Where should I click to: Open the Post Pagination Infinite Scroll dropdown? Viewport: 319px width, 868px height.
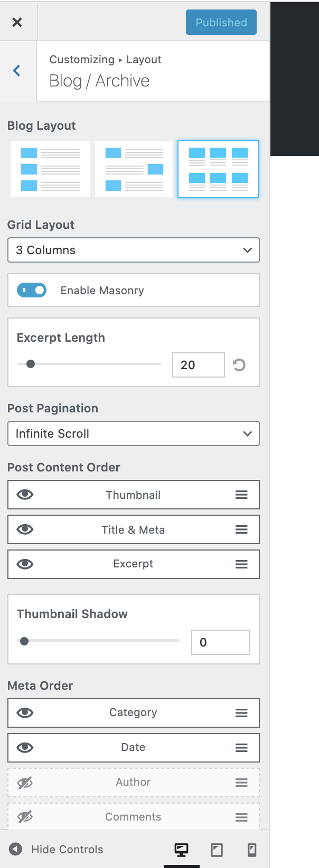pyautogui.click(x=134, y=433)
